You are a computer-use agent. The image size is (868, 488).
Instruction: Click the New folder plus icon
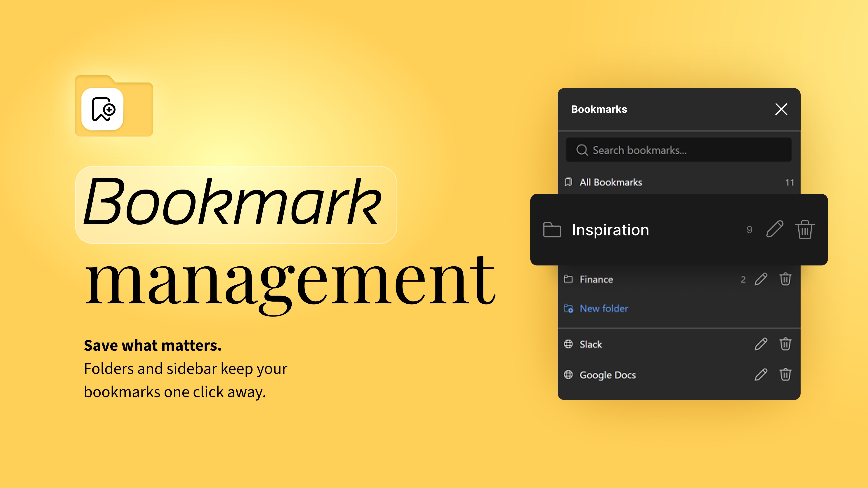click(x=568, y=308)
